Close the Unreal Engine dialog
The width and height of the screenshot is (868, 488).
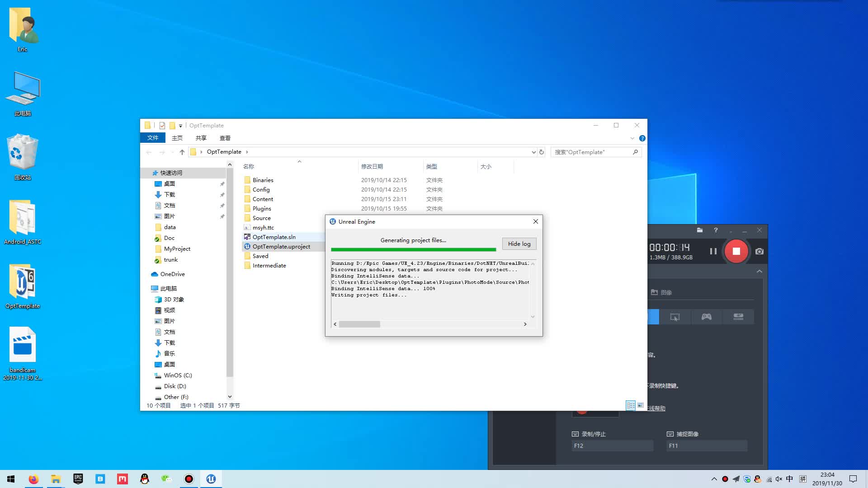point(535,221)
